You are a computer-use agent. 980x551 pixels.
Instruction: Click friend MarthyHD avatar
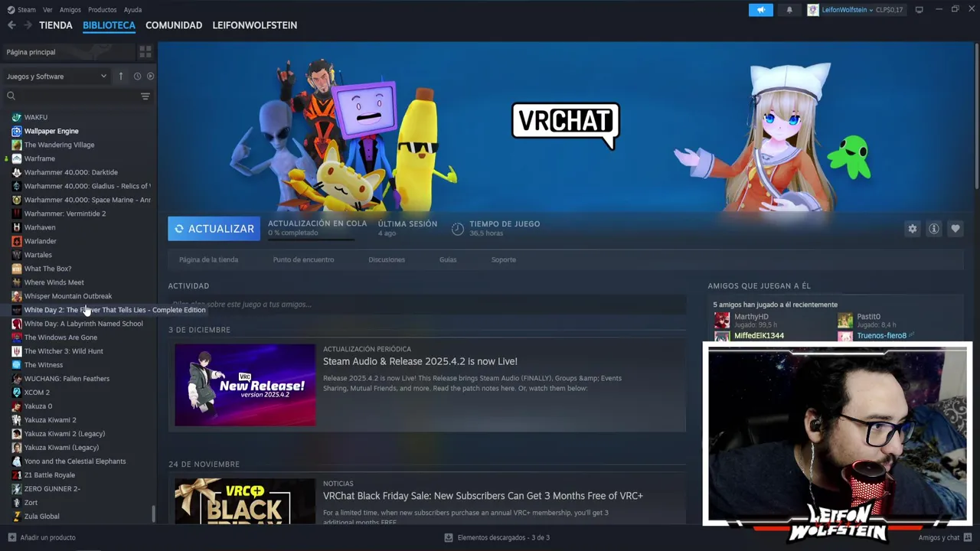pyautogui.click(x=722, y=320)
